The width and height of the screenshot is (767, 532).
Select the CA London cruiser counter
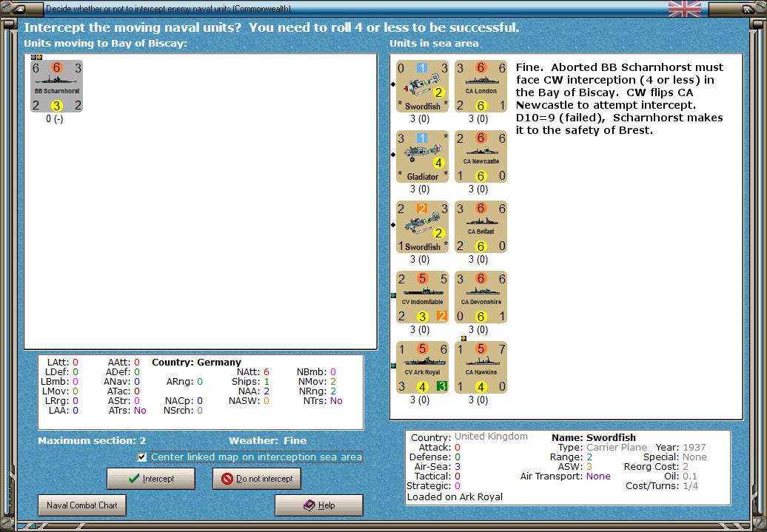[480, 86]
